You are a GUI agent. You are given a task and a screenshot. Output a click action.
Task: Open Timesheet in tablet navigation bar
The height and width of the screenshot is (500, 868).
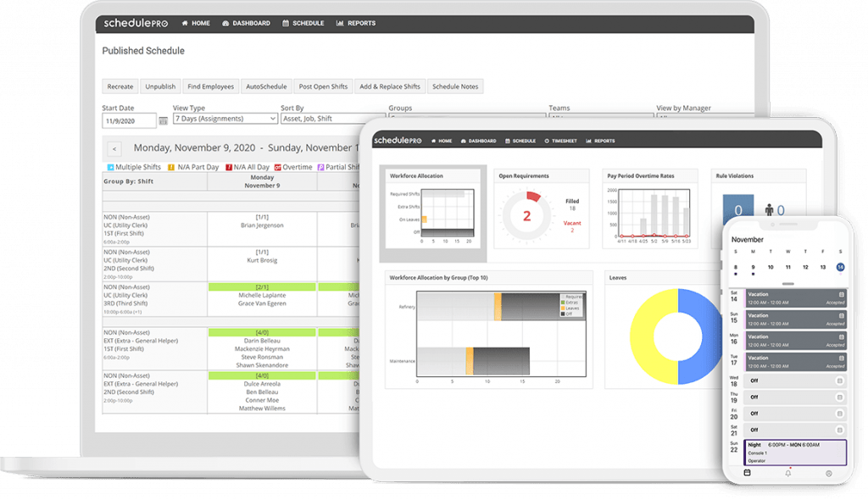561,141
